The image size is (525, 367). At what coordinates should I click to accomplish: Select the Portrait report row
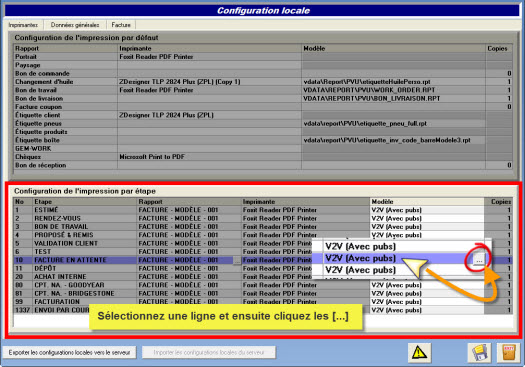(x=262, y=57)
